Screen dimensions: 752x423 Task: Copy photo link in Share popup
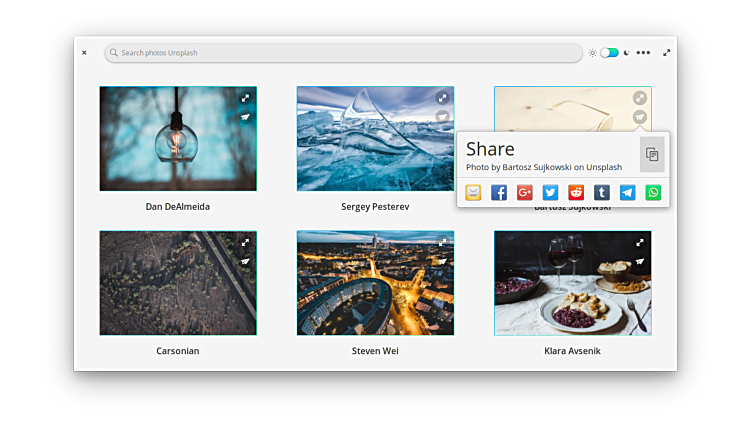pos(651,154)
